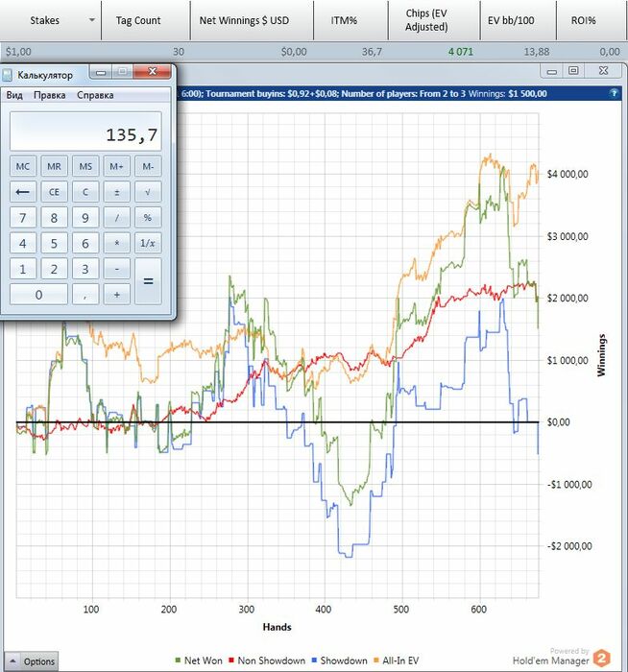The height and width of the screenshot is (672, 628).
Task: Toggle the Non Showdown legend series
Action: 267,660
